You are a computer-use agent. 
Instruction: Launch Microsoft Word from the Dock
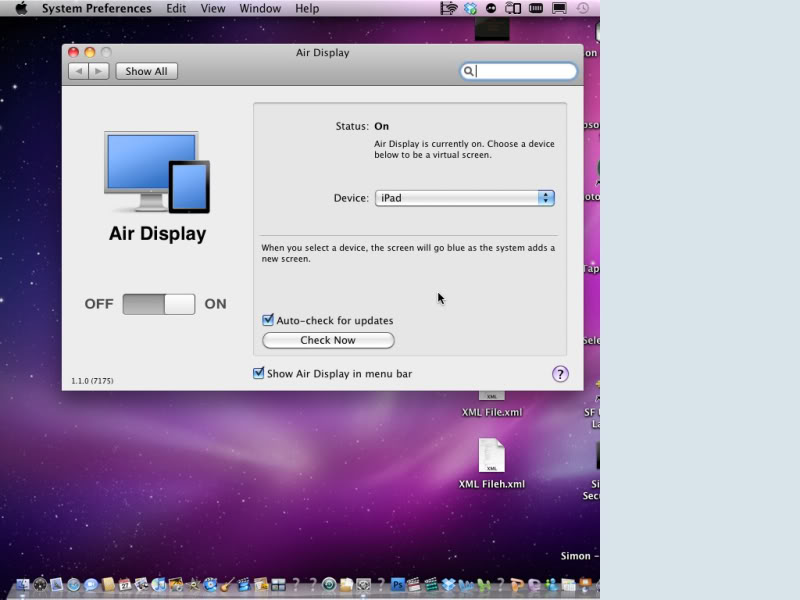pos(466,585)
